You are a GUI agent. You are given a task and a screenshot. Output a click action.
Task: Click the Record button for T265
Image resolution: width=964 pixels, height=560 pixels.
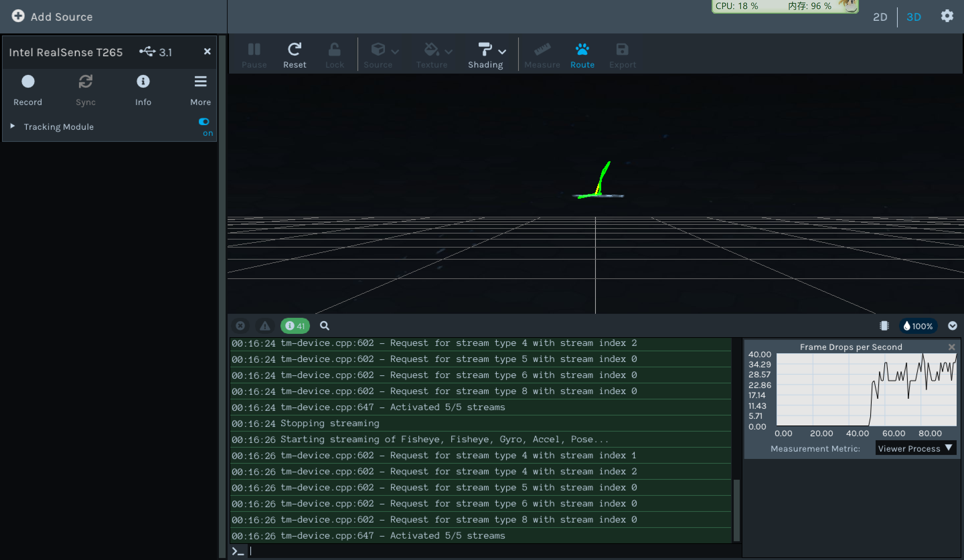28,82
